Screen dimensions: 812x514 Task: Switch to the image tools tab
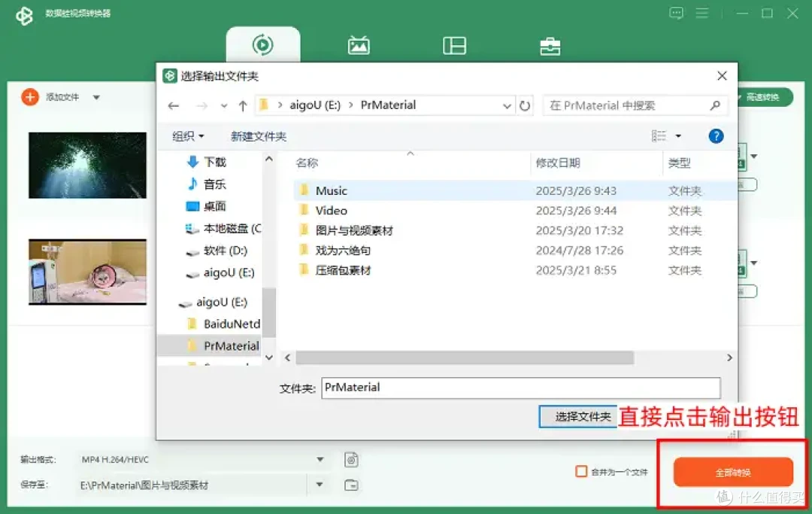(359, 46)
